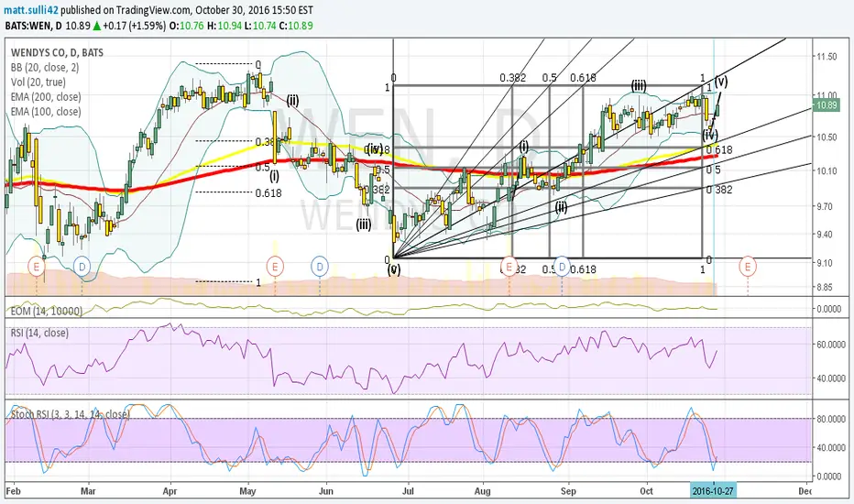The width and height of the screenshot is (854, 504).
Task: Click the +0.17 (+1.59%) change value
Action: coord(135,26)
